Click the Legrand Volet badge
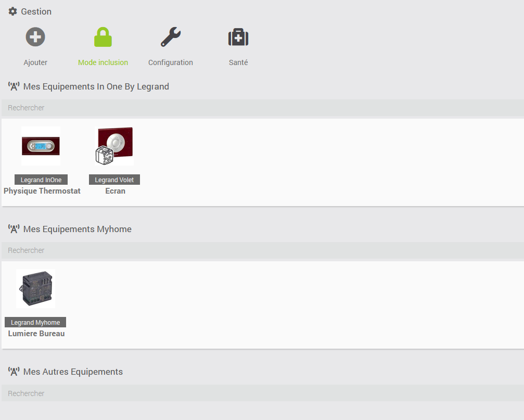The width and height of the screenshot is (524, 420). pyautogui.click(x=114, y=180)
